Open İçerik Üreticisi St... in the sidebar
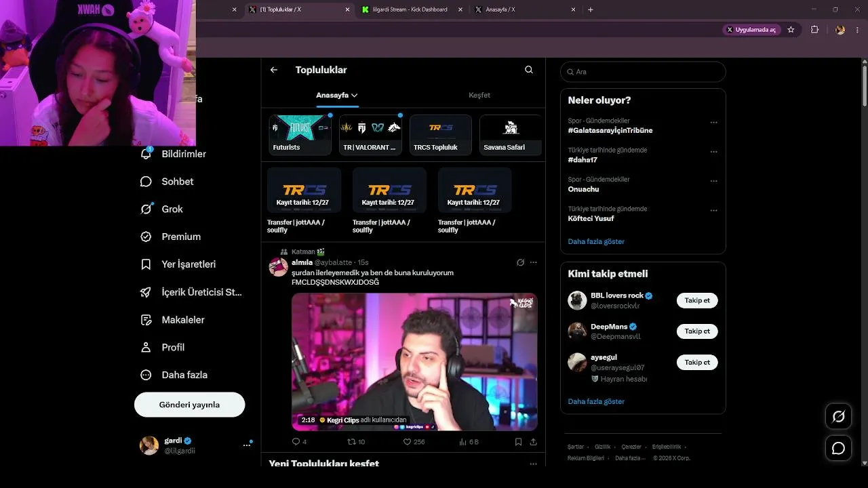868x488 pixels. tap(191, 292)
